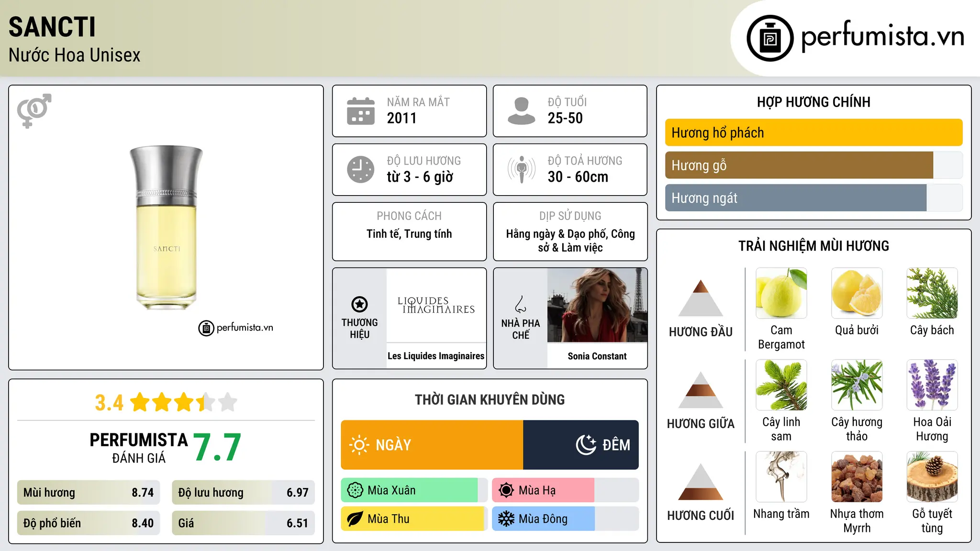
Task: Click the Trải nghiệm mùi hương heading
Action: pyautogui.click(x=813, y=246)
